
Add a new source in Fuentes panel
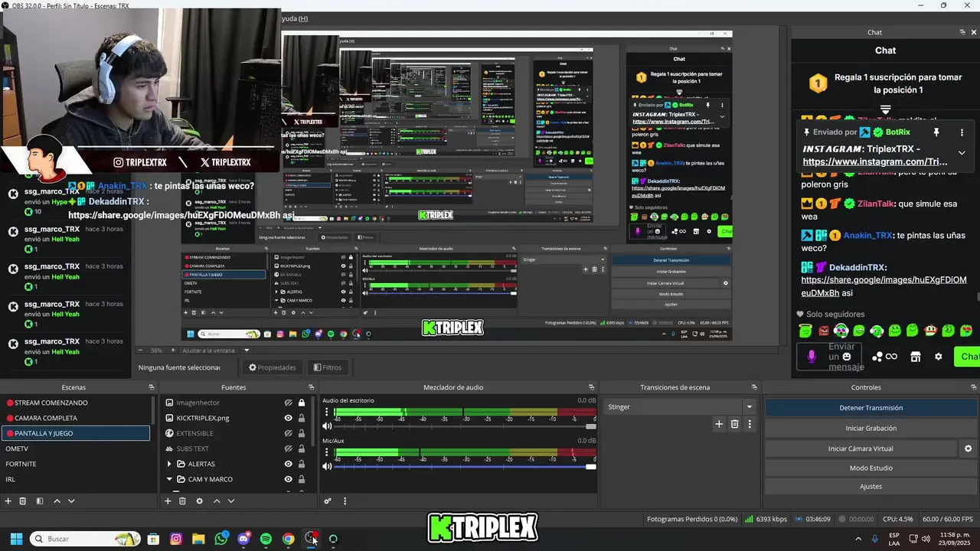pos(168,501)
